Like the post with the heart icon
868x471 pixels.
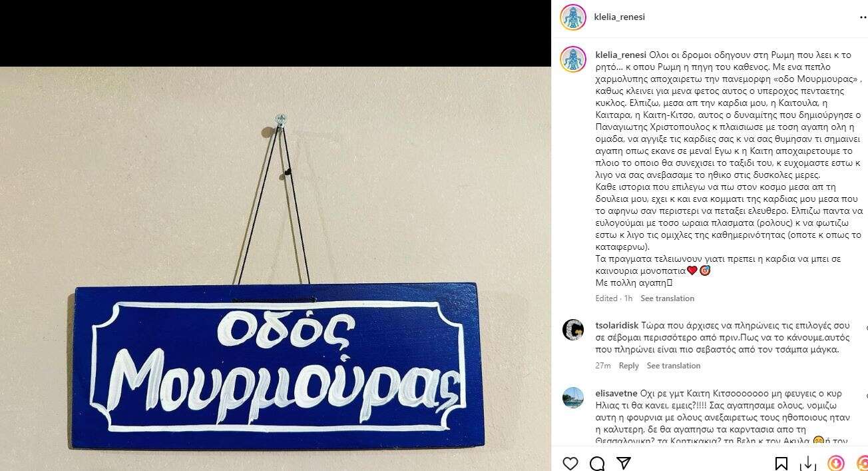[570, 462]
